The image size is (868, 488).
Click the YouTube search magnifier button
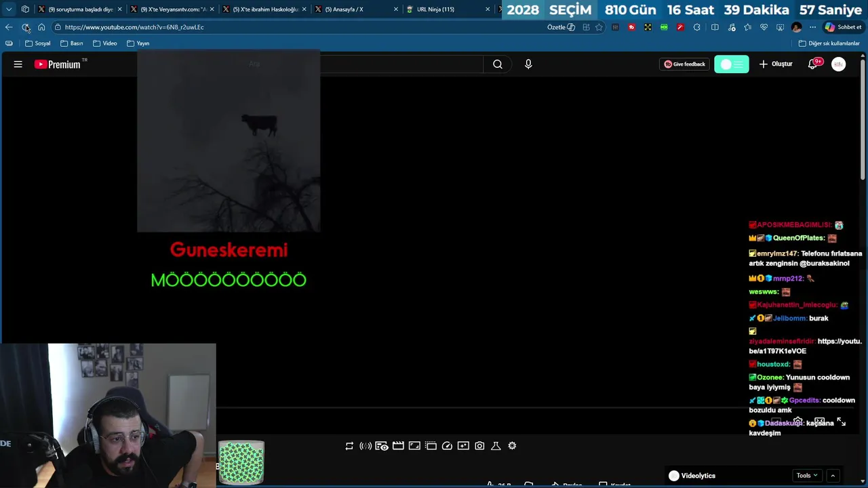(x=498, y=64)
